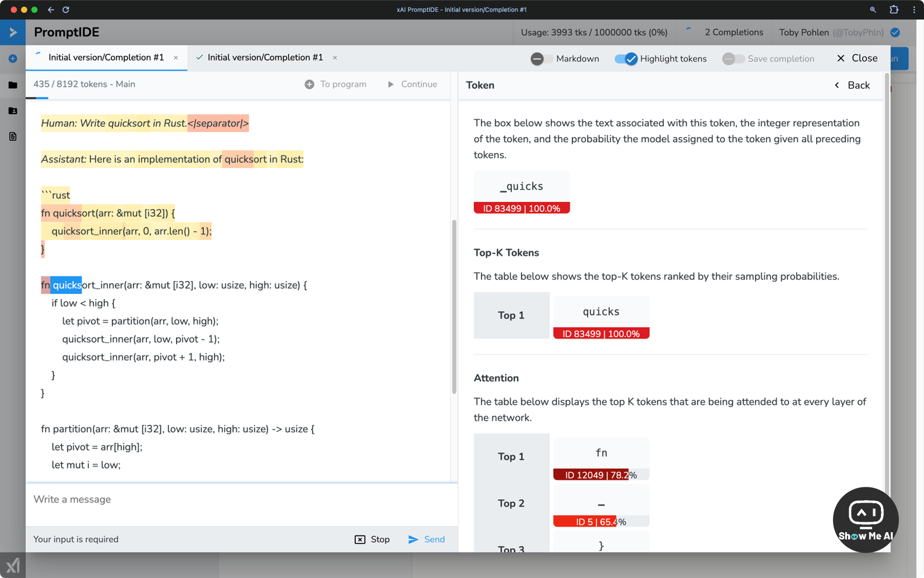924x578 pixels.
Task: Close the first Initial version/Completion #1 tab
Action: tap(176, 58)
